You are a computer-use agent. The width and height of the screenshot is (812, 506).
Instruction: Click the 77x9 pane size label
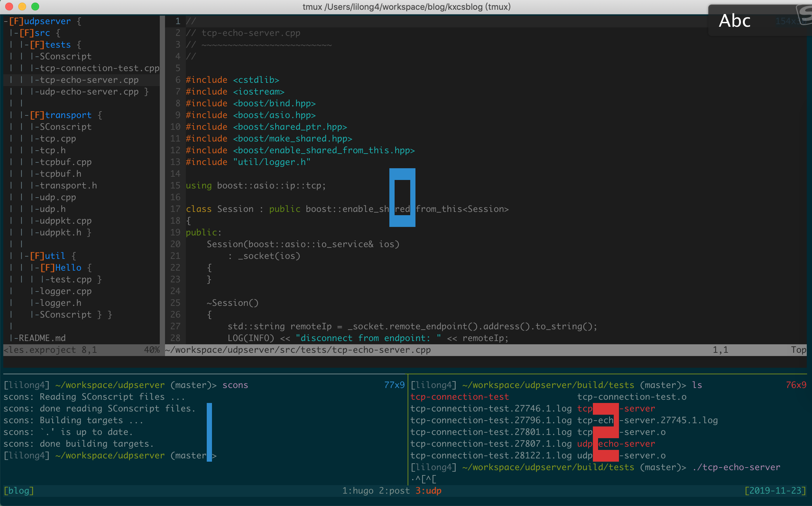point(394,385)
